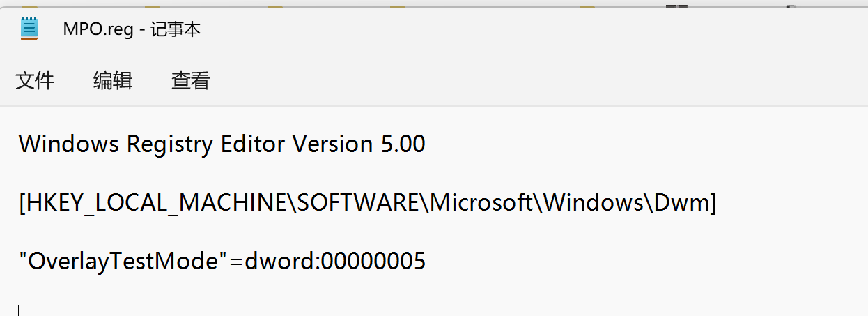Open the 编辑 menu

[113, 81]
